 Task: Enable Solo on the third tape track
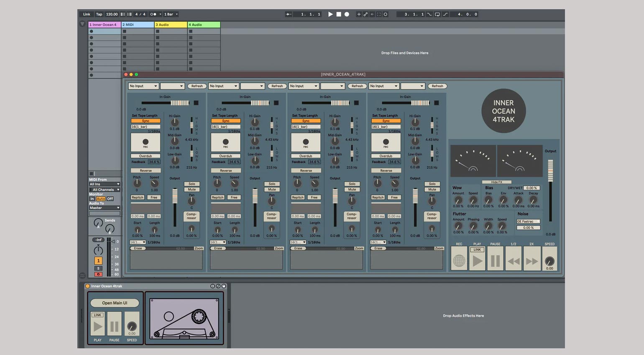tap(352, 184)
